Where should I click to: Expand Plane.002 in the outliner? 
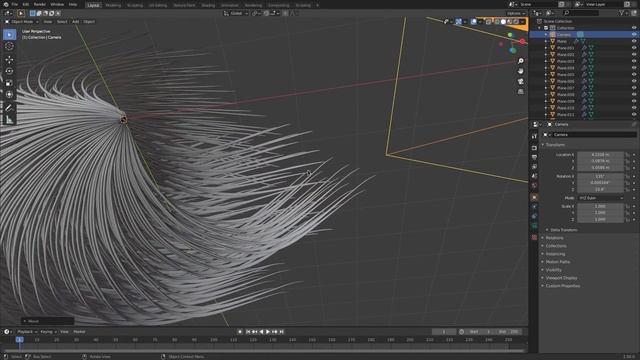click(546, 54)
